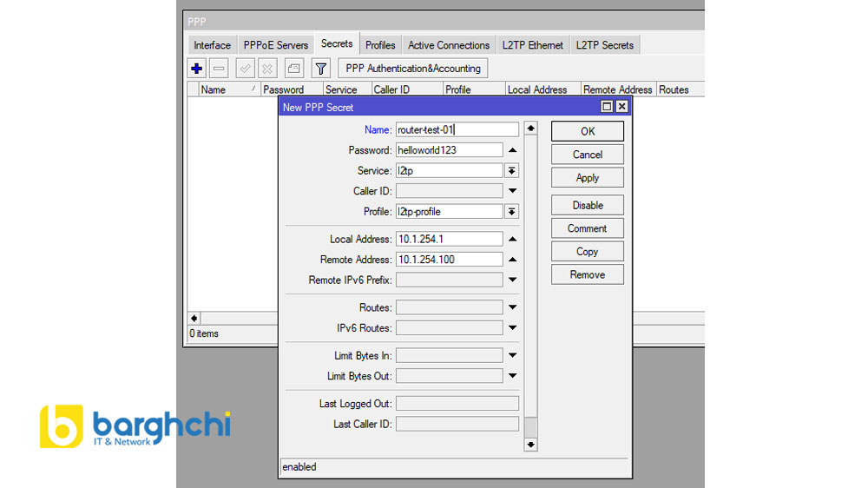Viewport: 868px width, 488px height.
Task: Collapse the Password field with up arrow
Action: click(512, 150)
